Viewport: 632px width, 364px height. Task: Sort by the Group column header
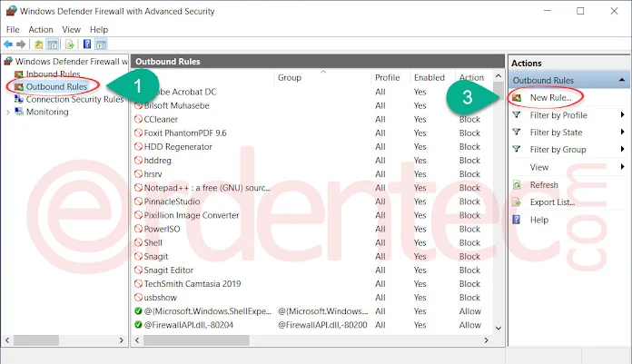[x=290, y=77]
